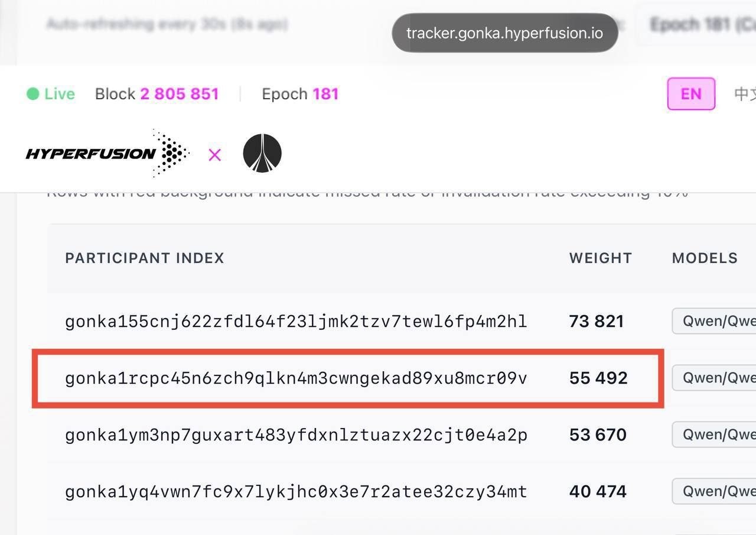
Task: Tap the tracker.gonka.hyperfusion.io address pill
Action: click(x=505, y=33)
